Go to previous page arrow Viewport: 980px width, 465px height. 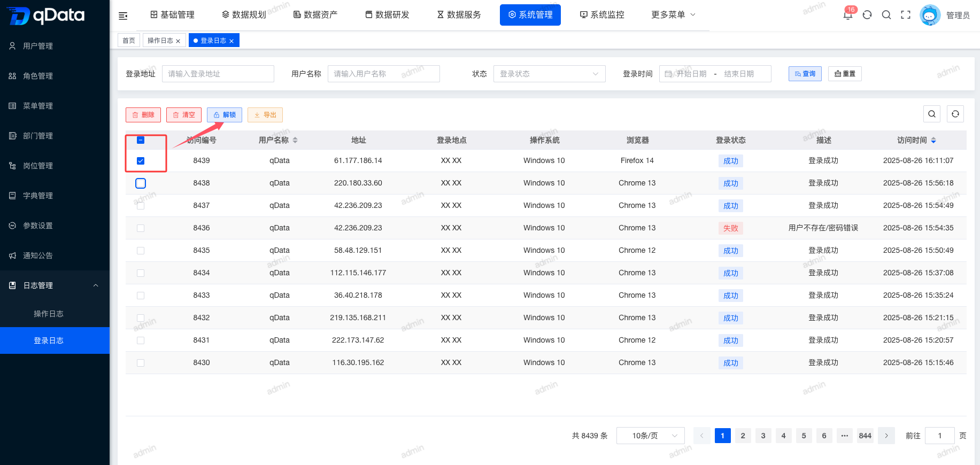click(702, 436)
